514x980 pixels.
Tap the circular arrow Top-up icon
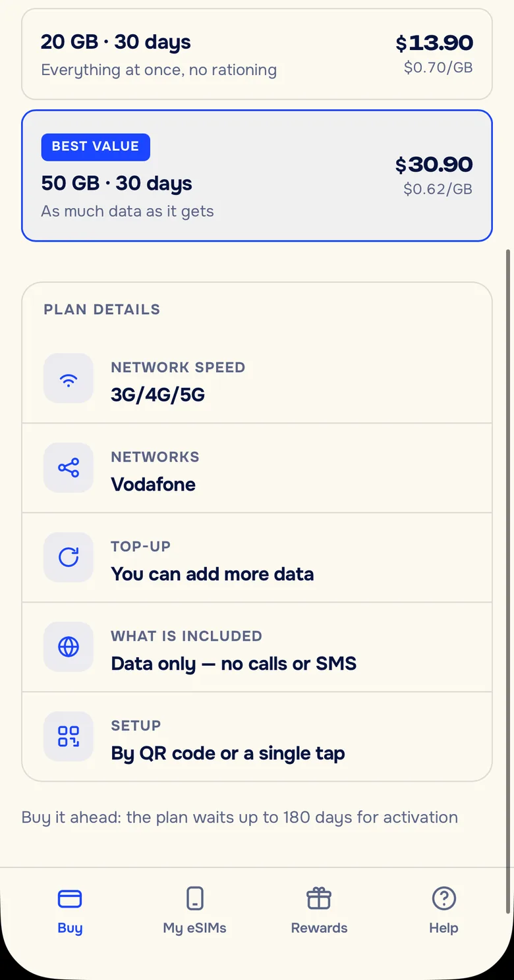coord(69,558)
